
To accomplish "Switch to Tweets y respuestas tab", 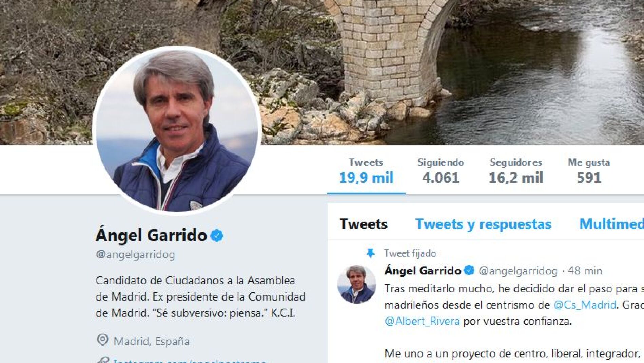I will coord(483,224).
